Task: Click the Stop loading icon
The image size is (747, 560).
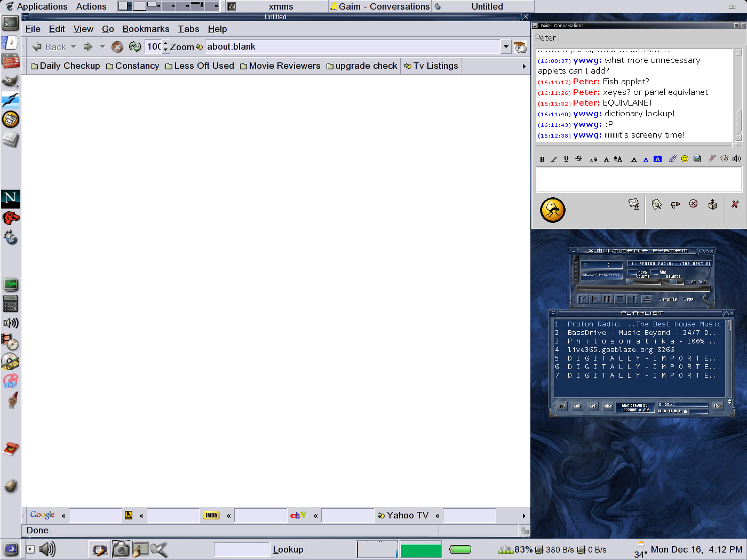Action: (117, 47)
